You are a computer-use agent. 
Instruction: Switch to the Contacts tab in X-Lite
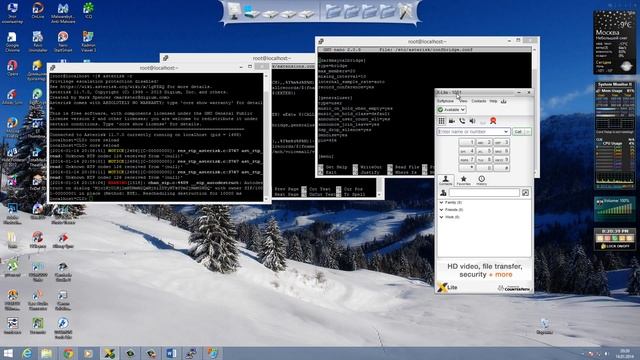(446, 180)
